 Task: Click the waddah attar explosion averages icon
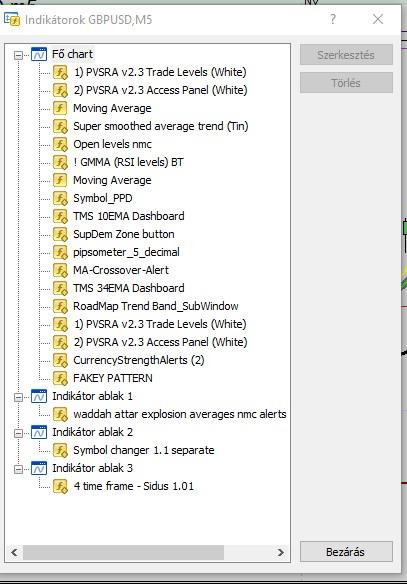click(60, 414)
